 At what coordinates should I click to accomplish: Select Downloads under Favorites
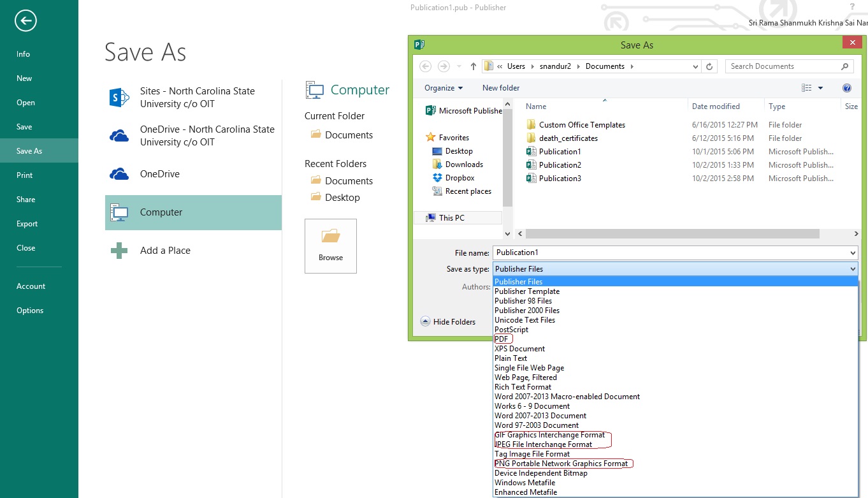[458, 165]
